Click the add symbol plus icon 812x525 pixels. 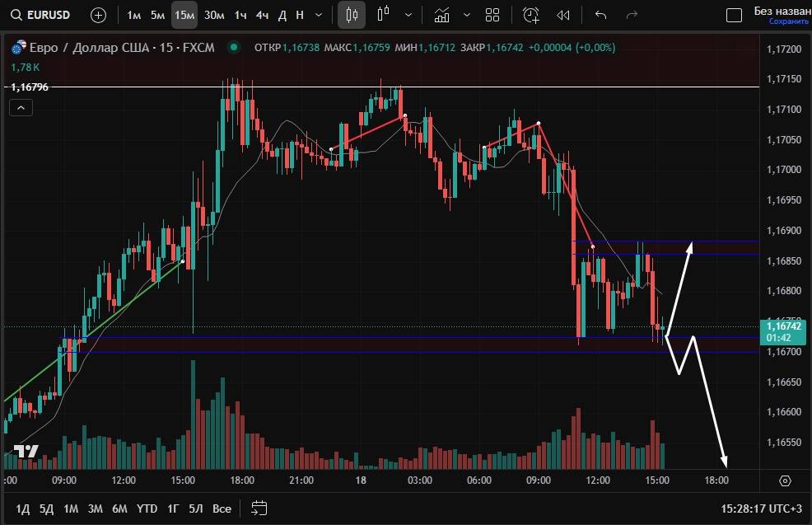tap(98, 15)
